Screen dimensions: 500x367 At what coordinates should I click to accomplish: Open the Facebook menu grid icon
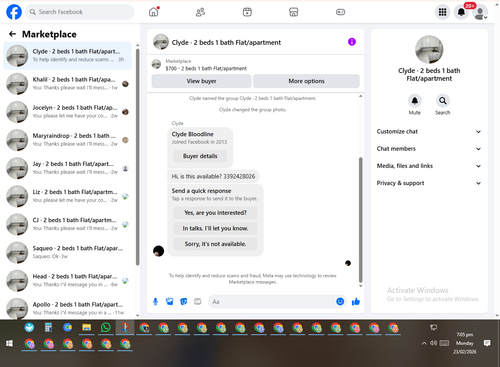coord(442,12)
